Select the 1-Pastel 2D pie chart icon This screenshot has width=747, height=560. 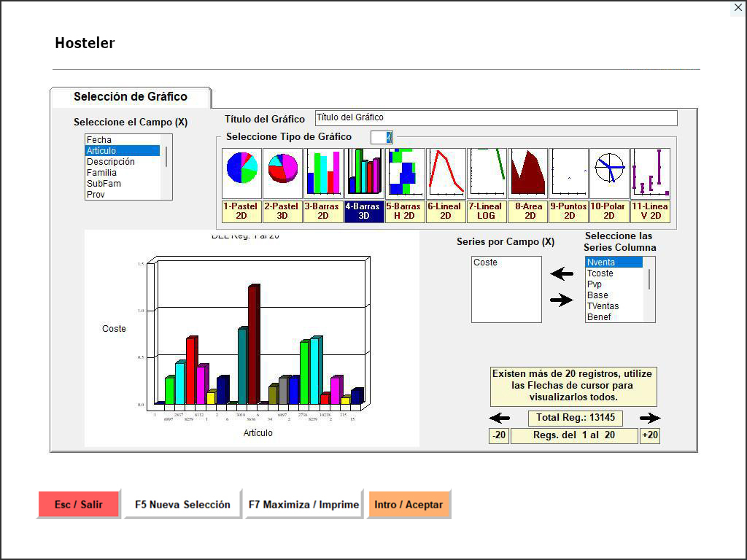(241, 174)
